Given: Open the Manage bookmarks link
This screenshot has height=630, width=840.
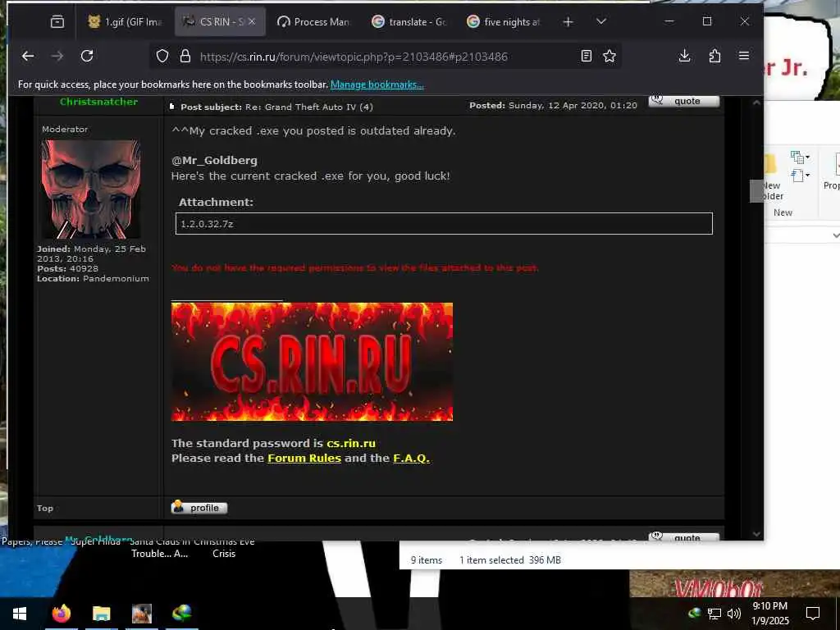Looking at the screenshot, I should tap(377, 84).
